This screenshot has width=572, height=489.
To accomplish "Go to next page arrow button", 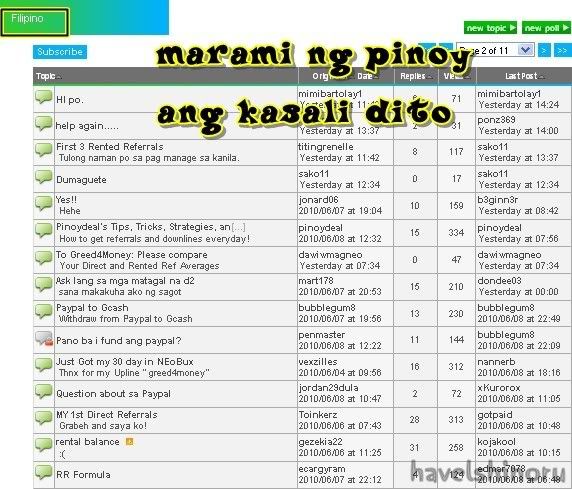I will [x=544, y=50].
